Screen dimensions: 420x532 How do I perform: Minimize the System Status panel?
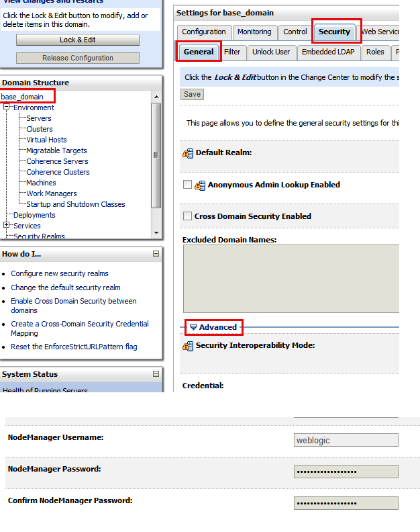156,373
